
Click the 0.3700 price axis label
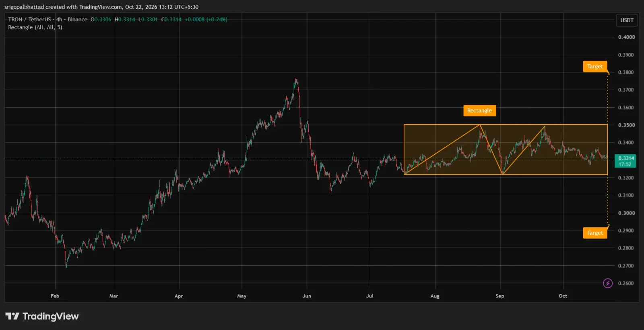click(x=626, y=90)
